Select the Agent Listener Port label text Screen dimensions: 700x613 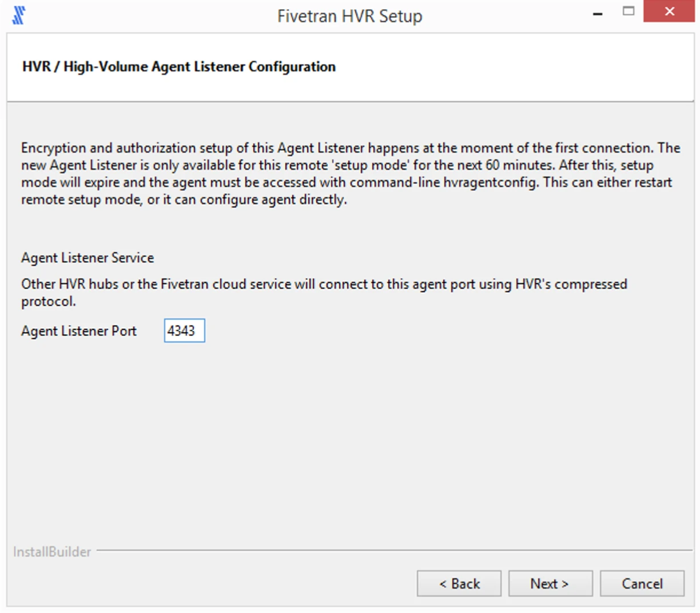[x=78, y=331]
